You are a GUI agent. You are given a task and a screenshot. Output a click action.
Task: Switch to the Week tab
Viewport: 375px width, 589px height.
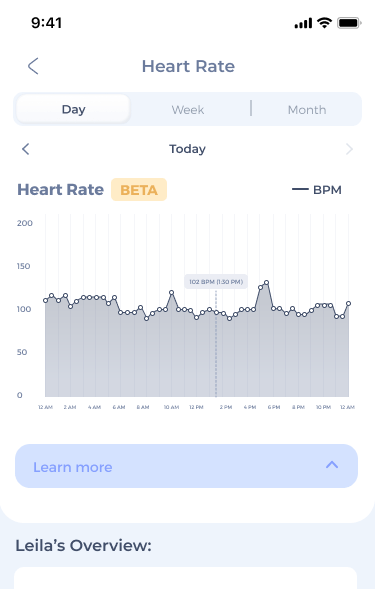click(x=188, y=110)
